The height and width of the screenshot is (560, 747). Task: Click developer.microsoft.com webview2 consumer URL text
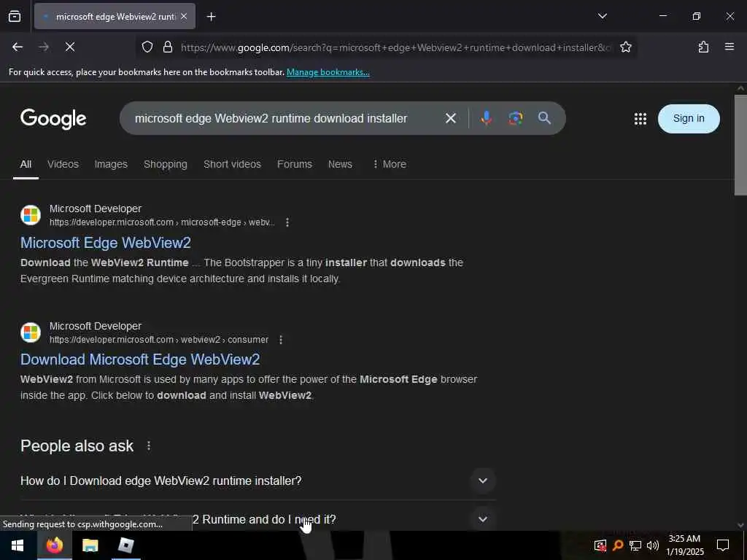pyautogui.click(x=159, y=340)
